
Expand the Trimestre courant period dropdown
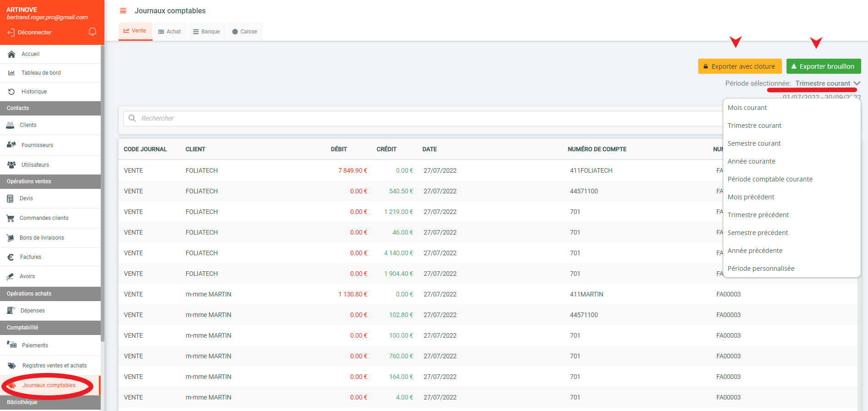click(x=827, y=83)
